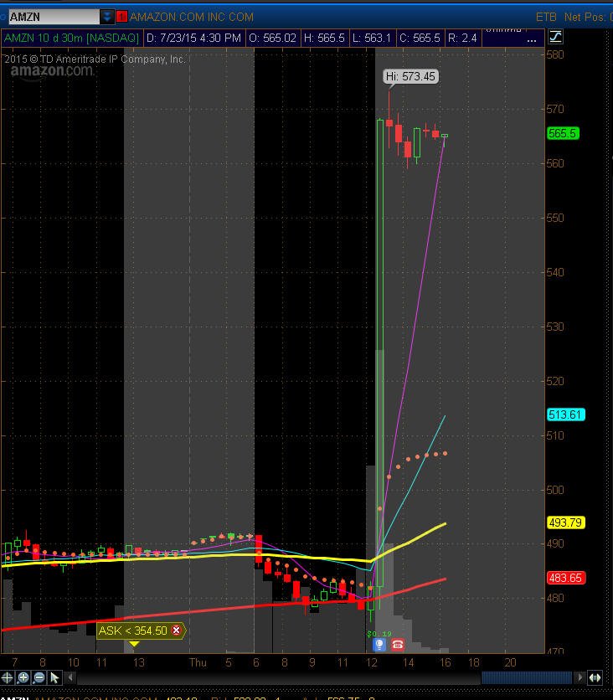The height and width of the screenshot is (700, 613).
Task: Expand the ellipsis menu in chart header
Action: pyautogui.click(x=531, y=39)
